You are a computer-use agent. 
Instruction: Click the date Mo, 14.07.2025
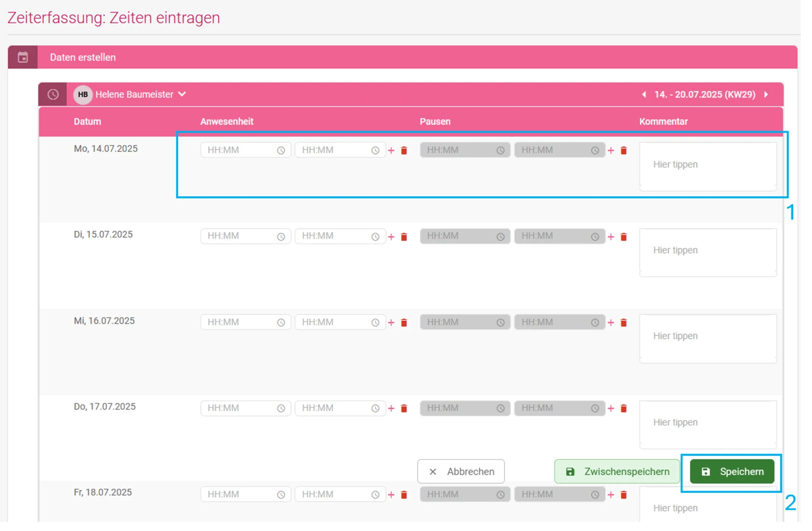[x=106, y=149]
